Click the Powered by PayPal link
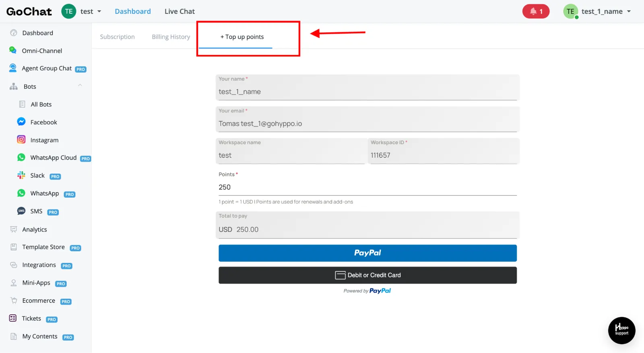 (x=367, y=291)
